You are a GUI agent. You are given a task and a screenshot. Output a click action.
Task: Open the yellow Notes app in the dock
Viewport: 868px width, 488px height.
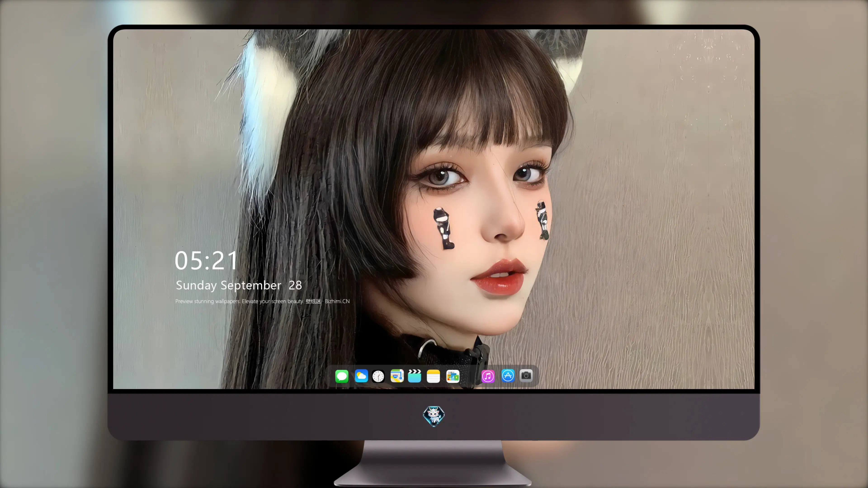433,376
